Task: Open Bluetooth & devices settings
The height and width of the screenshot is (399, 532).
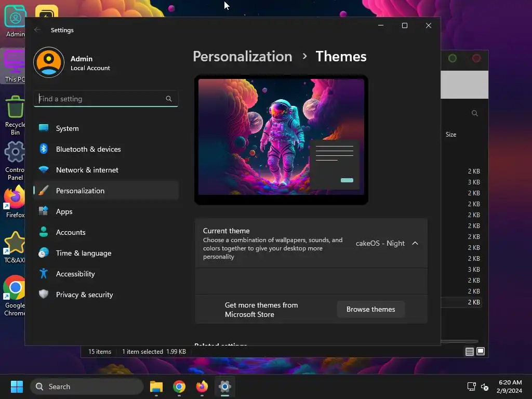Action: pos(106,149)
